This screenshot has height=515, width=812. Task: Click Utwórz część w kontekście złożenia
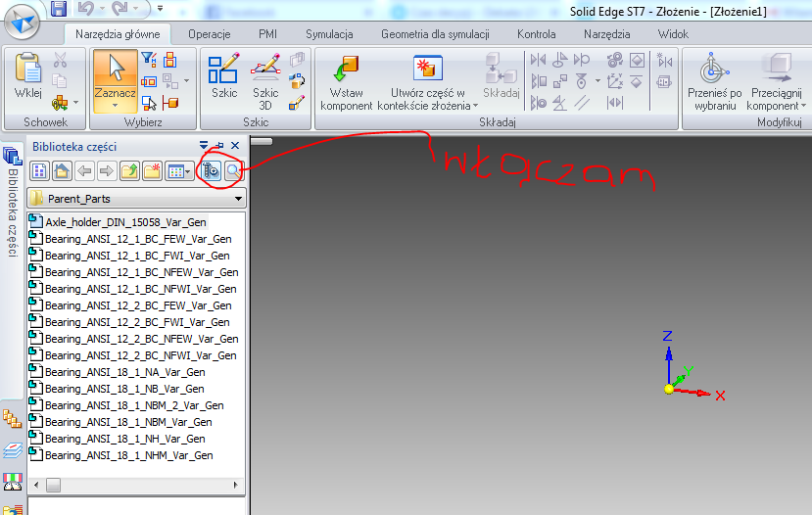coord(427,83)
